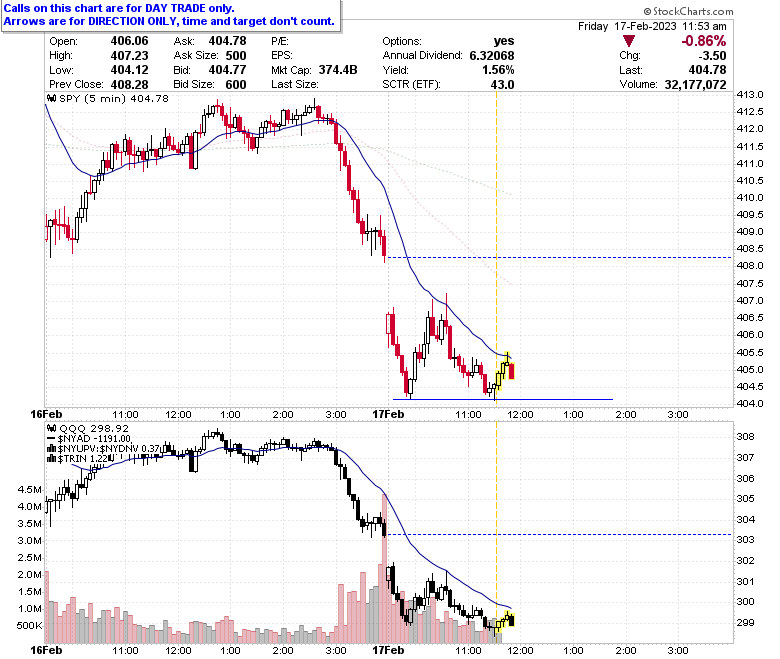The width and height of the screenshot is (780, 659).
Task: Click the Options value yes
Action: pyautogui.click(x=504, y=41)
